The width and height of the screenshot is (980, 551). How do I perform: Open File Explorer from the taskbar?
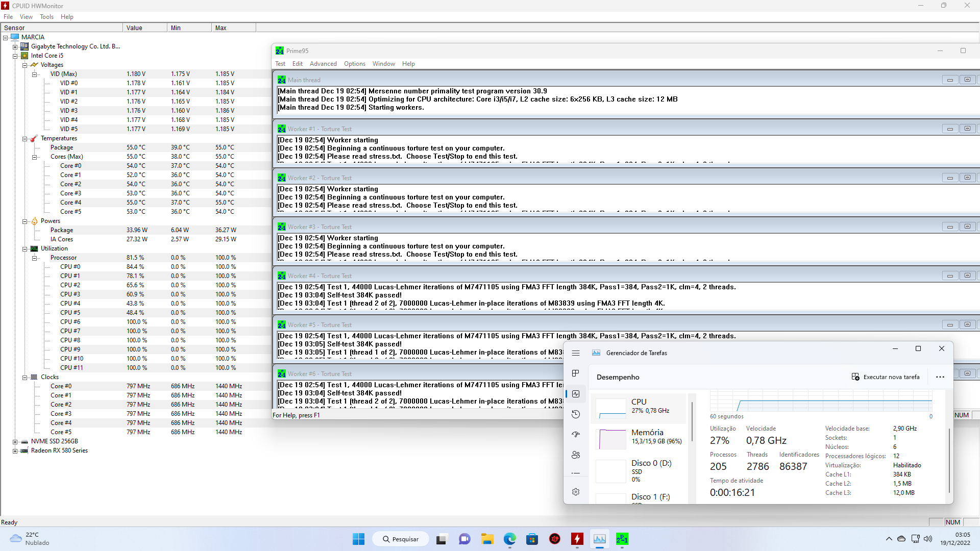click(487, 539)
